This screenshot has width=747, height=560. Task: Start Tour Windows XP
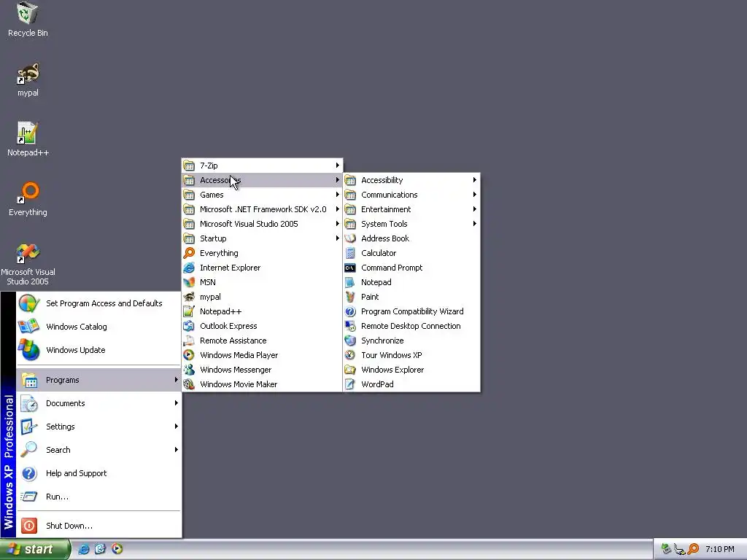coord(411,355)
